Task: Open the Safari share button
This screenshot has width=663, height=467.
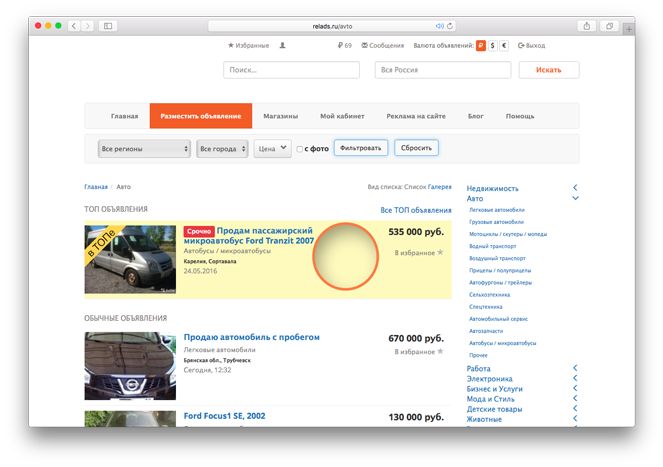Action: tap(586, 26)
